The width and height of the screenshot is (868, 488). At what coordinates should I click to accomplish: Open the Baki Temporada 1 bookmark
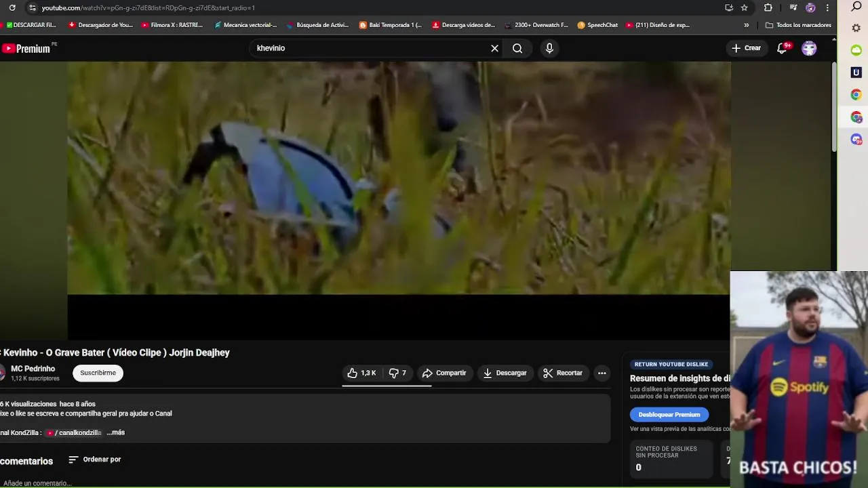pos(391,25)
